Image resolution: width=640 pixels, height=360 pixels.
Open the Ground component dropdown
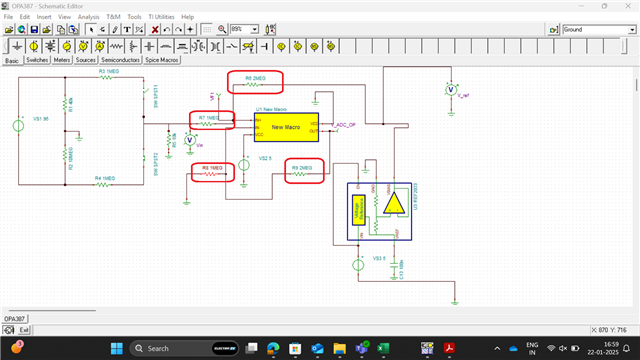[632, 30]
